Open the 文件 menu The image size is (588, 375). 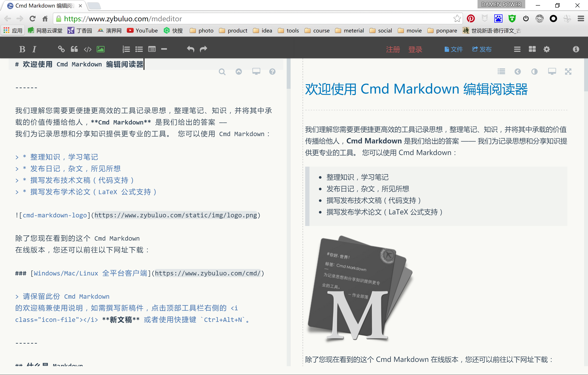pyautogui.click(x=453, y=49)
